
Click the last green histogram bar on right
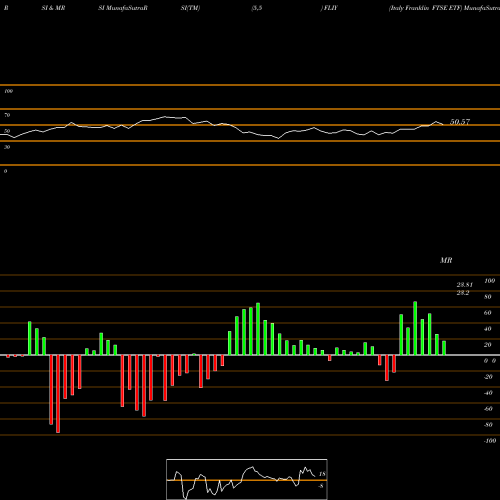444,348
